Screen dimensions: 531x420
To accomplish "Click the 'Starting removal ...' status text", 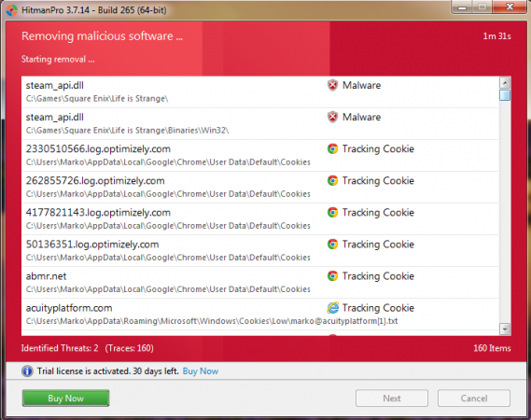I will (58, 60).
